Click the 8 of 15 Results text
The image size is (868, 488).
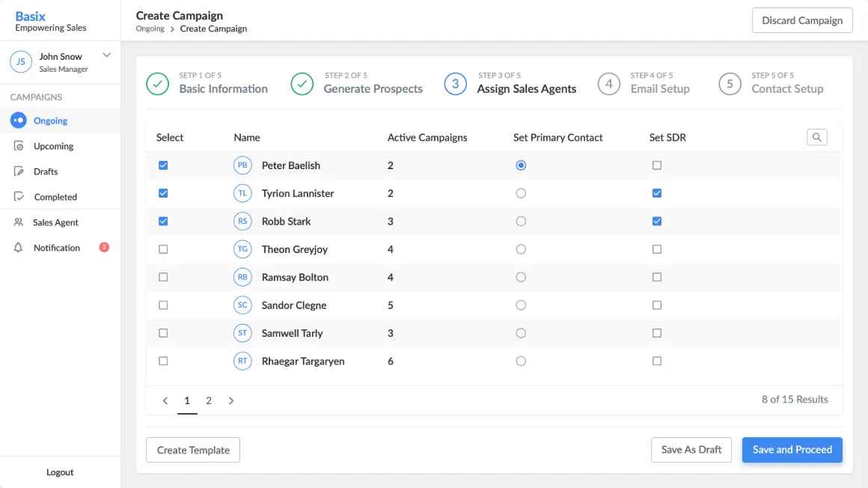795,400
